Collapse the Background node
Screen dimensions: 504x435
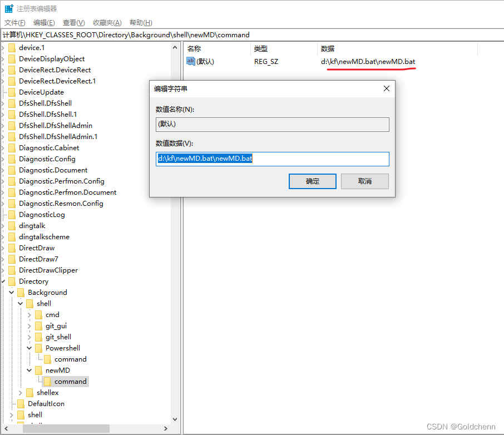[12, 292]
